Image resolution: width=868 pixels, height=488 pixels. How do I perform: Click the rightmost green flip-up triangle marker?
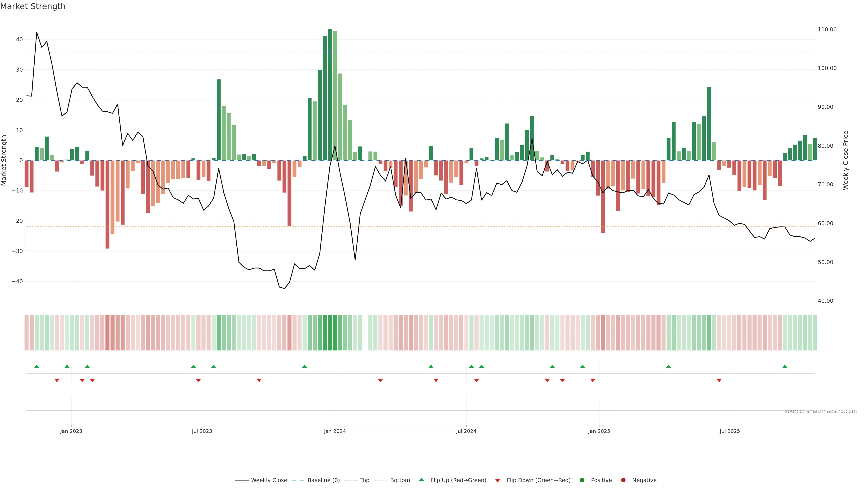coord(785,366)
